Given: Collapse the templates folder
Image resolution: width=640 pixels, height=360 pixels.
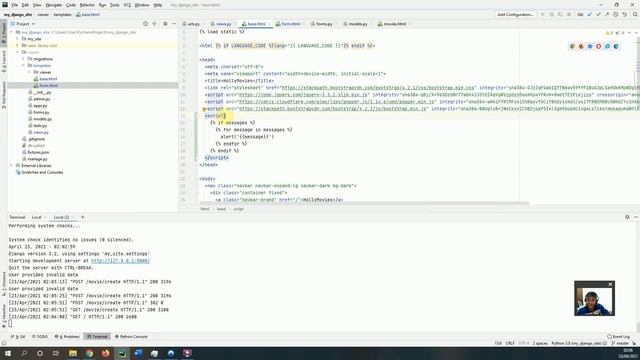Looking at the screenshot, I should (23, 65).
